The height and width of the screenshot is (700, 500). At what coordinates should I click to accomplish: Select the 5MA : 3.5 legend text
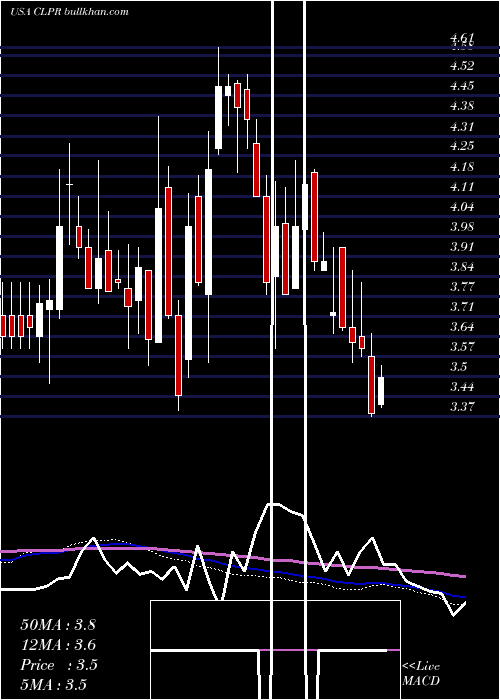coord(54,684)
